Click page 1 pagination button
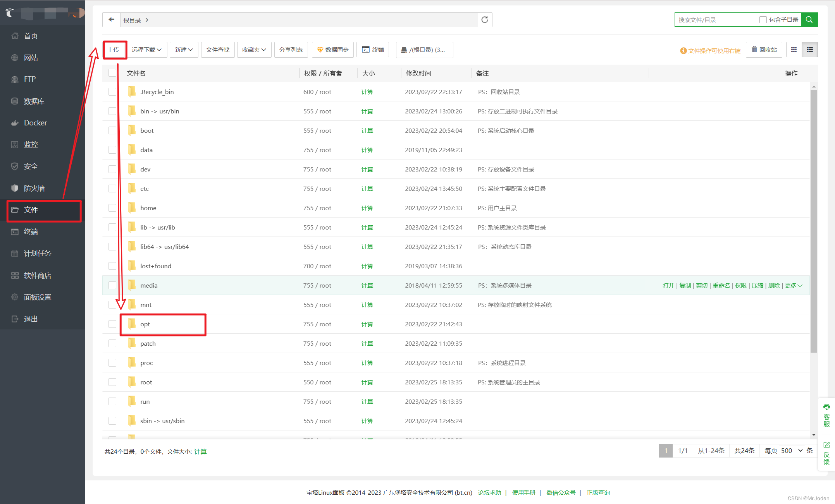Image resolution: width=835 pixels, height=504 pixels. [666, 451]
